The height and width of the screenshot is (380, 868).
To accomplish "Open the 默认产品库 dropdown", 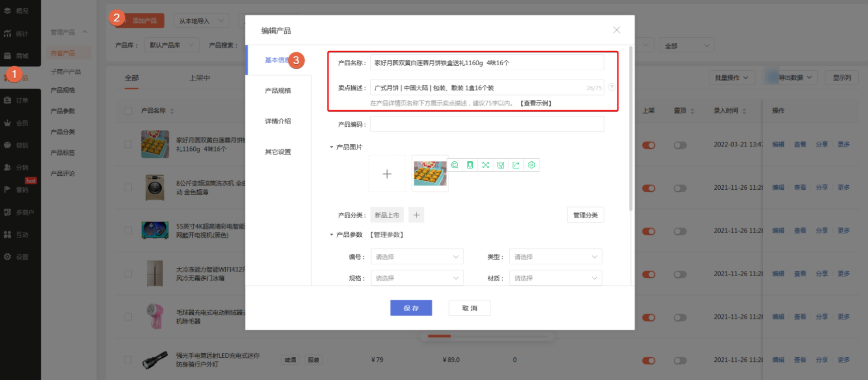I will (x=172, y=45).
